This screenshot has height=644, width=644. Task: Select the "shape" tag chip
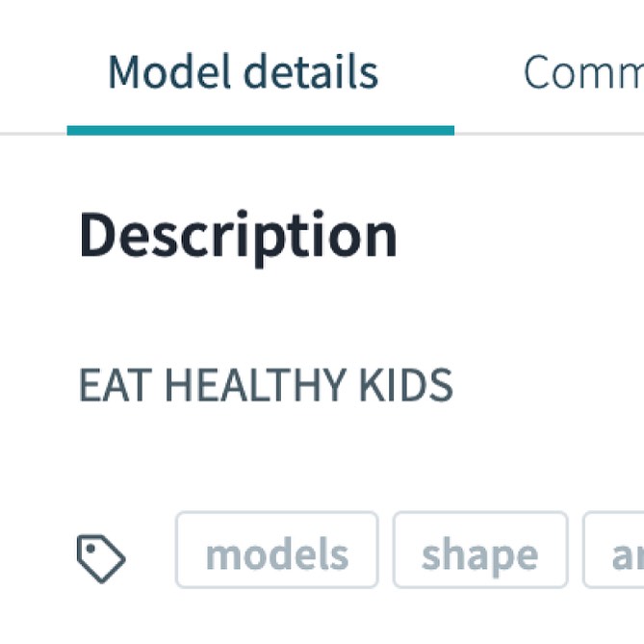479,554
